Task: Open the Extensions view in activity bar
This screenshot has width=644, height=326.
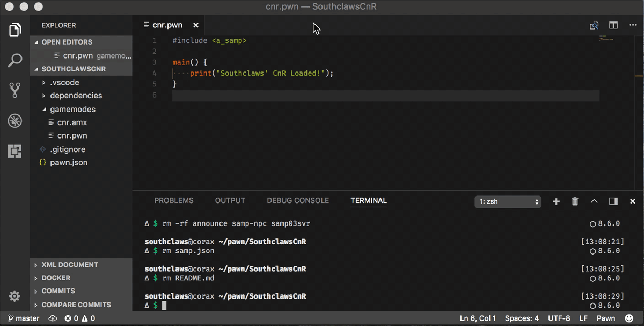Action: pos(15,151)
